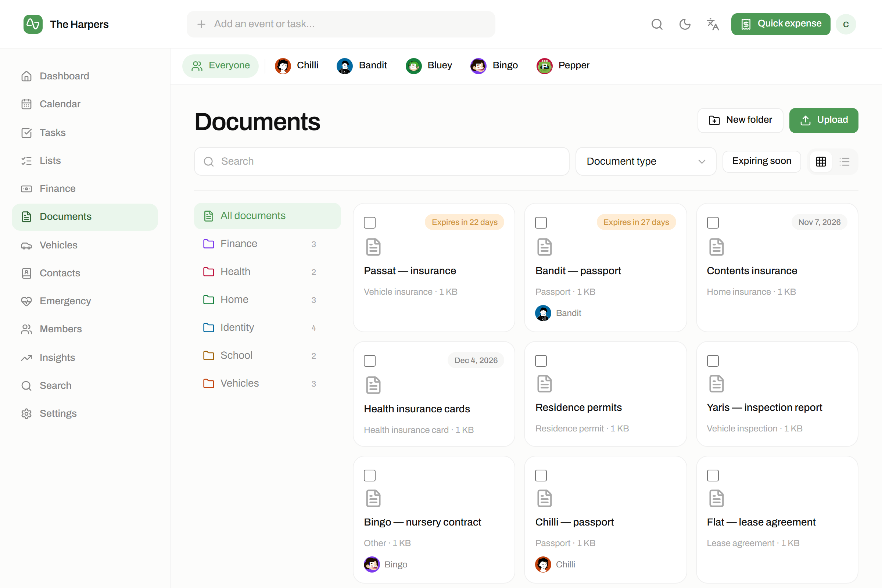Open the Identity folder
The image size is (882, 588).
[x=267, y=327]
